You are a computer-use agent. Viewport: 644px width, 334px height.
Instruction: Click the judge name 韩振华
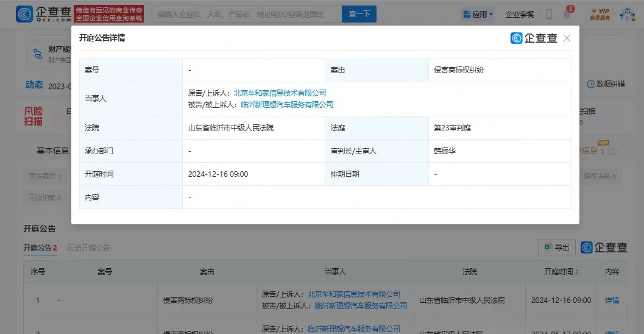click(444, 151)
